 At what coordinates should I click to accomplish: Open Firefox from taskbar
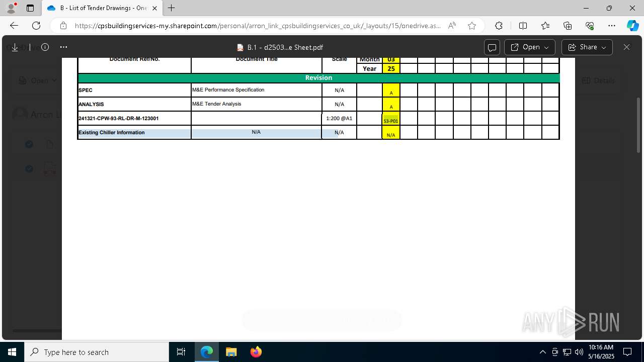pos(256,352)
